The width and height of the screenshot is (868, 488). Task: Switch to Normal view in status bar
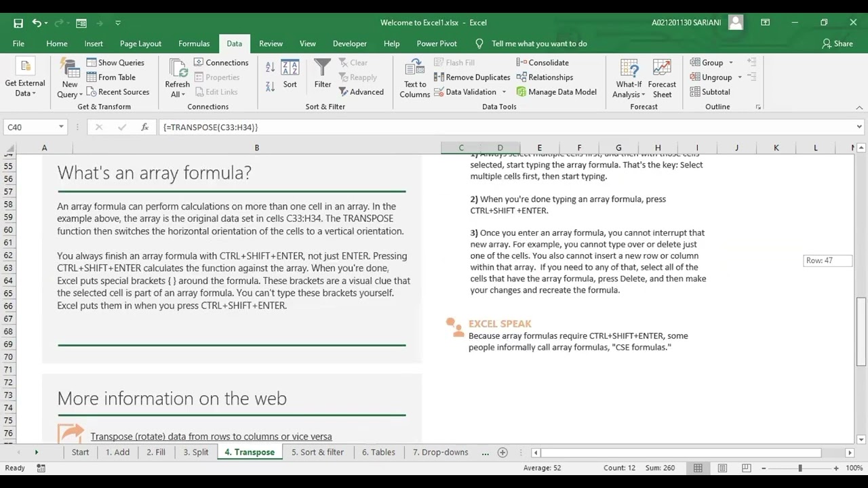point(698,468)
